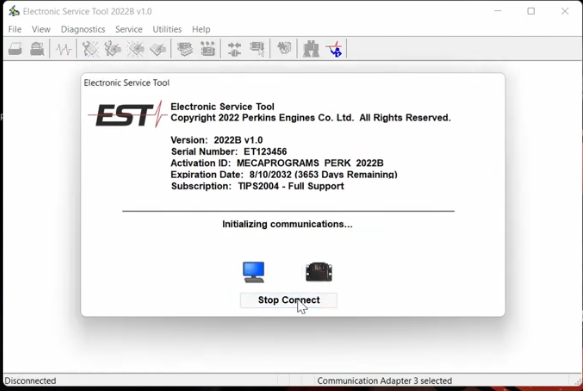The height and width of the screenshot is (391, 583).
Task: Click the ECM module image in the dialog
Action: pyautogui.click(x=319, y=272)
